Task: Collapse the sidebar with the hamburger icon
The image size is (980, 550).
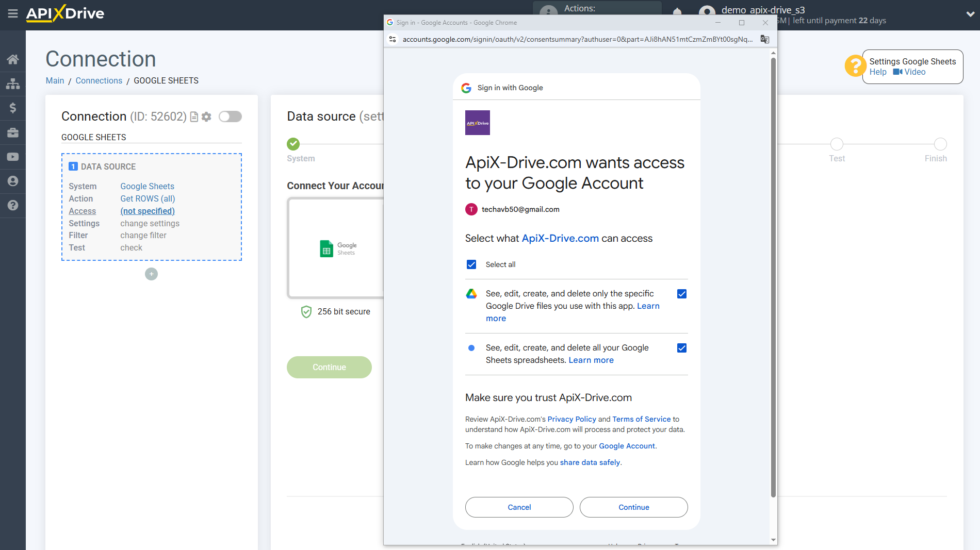Action: 13,14
